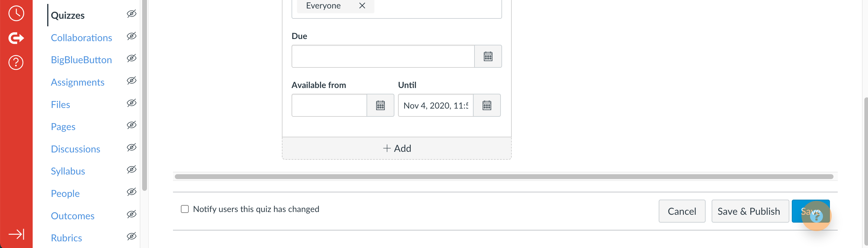Click the Cancel button
The width and height of the screenshot is (868, 248).
pos(682,211)
